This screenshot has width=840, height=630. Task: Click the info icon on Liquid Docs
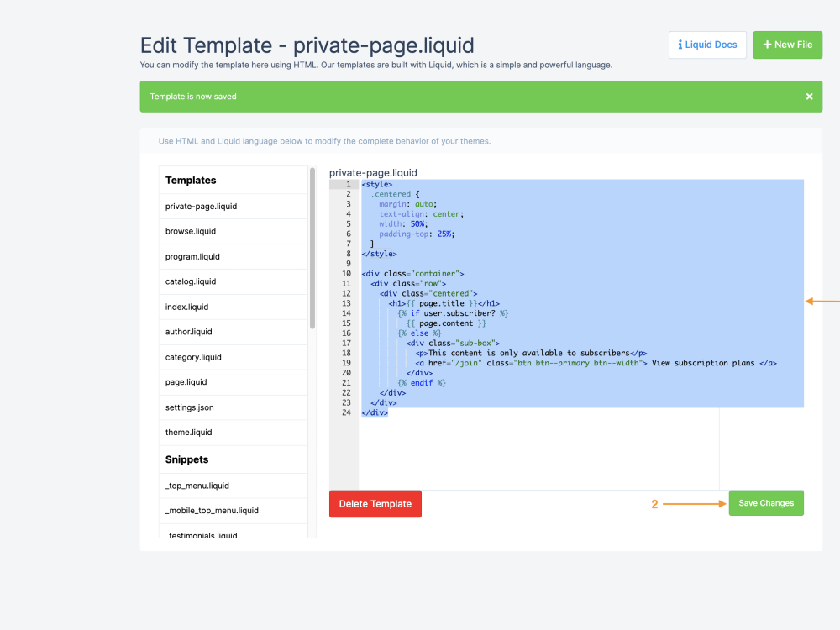tap(680, 45)
